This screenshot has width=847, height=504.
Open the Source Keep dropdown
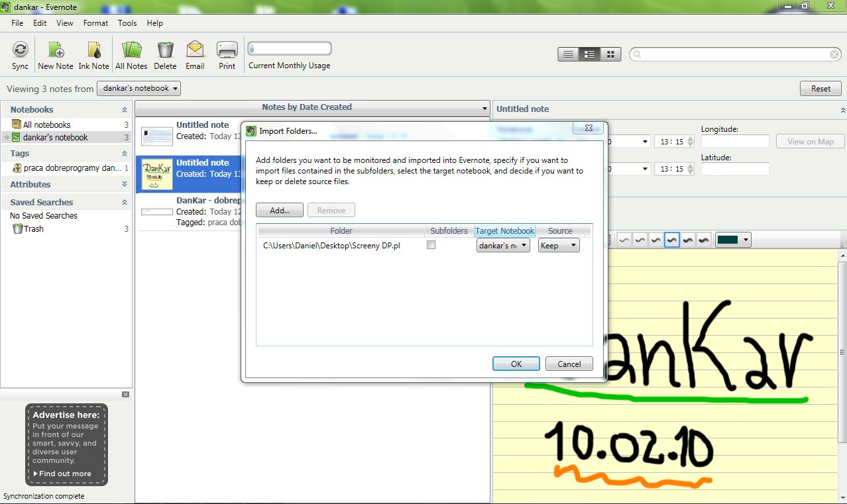tap(559, 245)
